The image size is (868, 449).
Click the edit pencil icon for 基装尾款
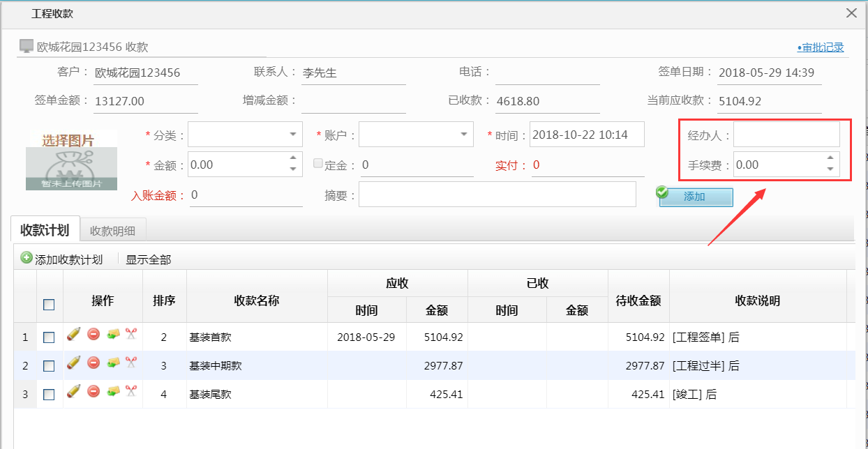click(73, 390)
